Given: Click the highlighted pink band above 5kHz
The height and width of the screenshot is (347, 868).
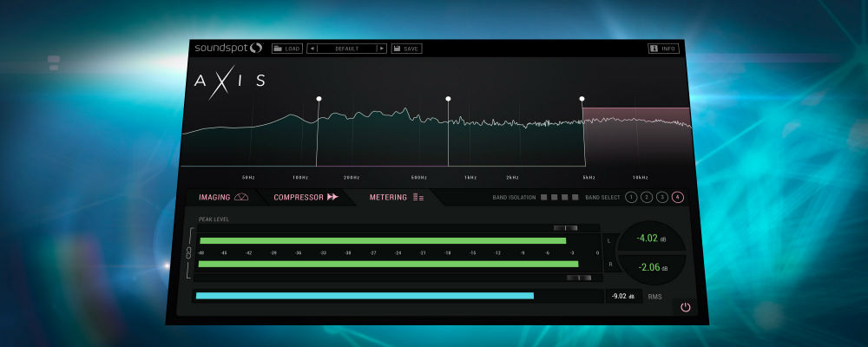Looking at the screenshot, I should click(x=636, y=136).
